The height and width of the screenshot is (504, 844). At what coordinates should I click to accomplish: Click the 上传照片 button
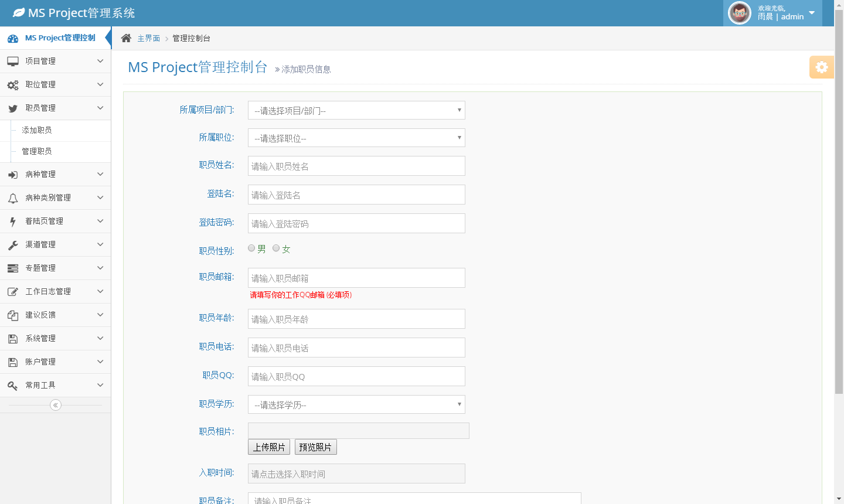tap(269, 447)
